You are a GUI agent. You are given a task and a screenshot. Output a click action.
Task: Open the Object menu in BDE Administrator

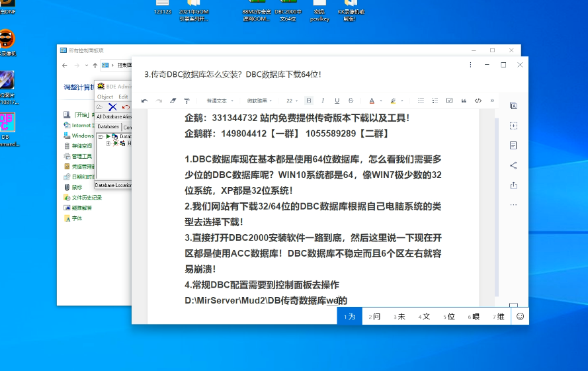tap(105, 97)
